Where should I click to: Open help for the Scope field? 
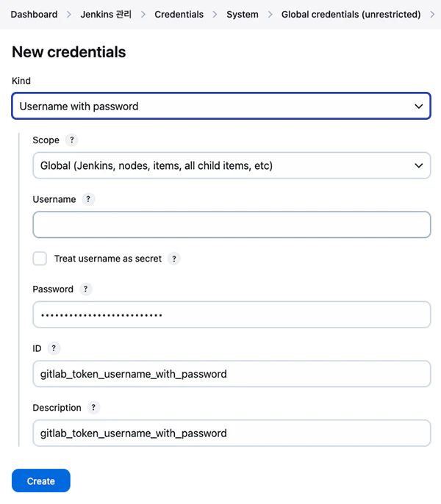72,140
